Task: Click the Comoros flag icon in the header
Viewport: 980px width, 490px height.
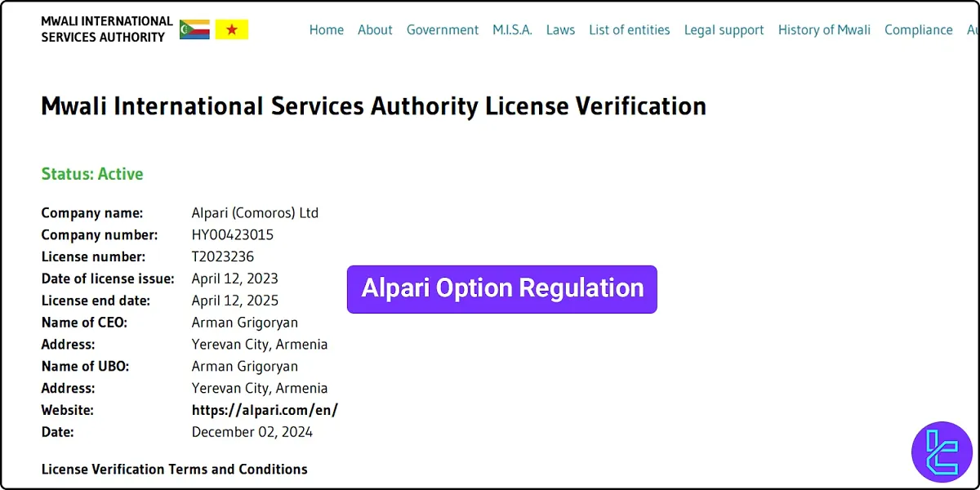Action: 194,29
